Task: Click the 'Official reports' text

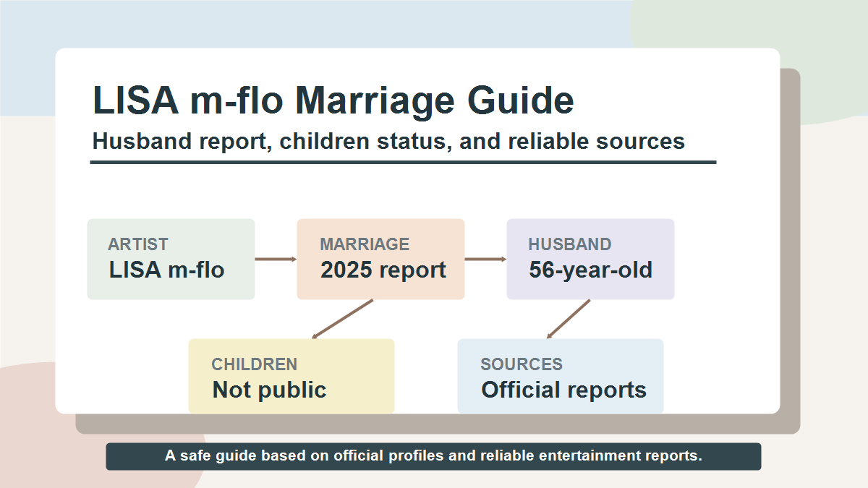Action: click(x=563, y=390)
